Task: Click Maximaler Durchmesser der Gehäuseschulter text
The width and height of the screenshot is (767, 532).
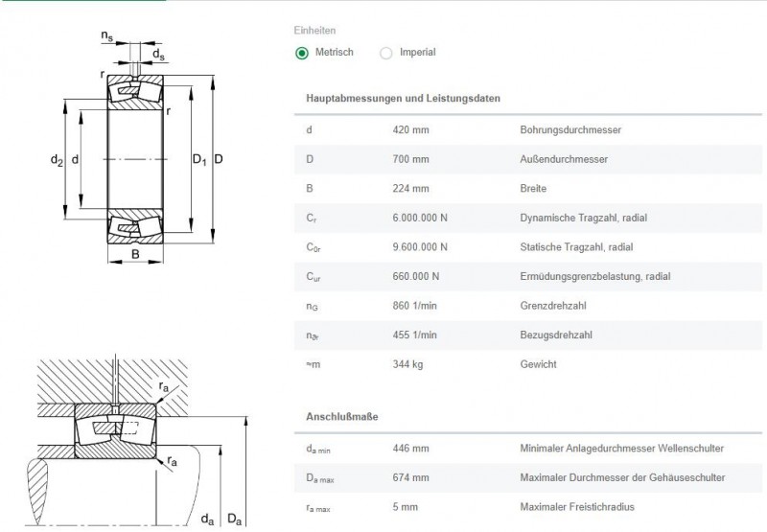Action: [622, 477]
